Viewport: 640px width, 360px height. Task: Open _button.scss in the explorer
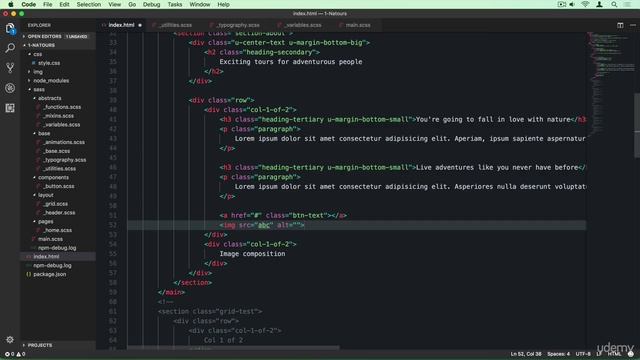click(59, 186)
